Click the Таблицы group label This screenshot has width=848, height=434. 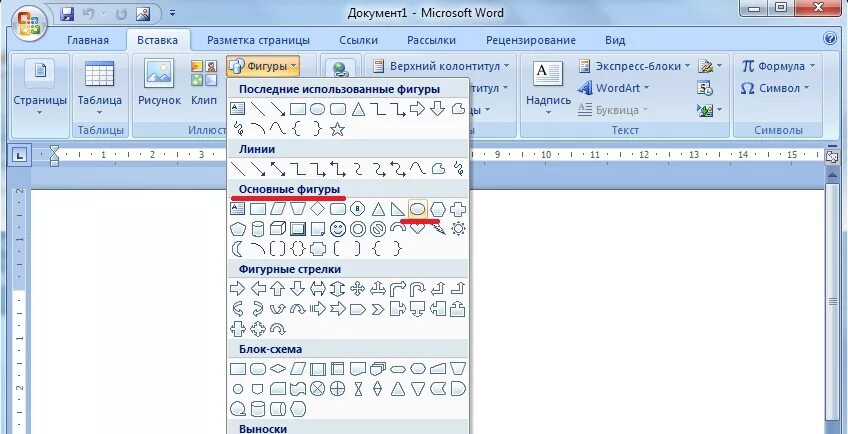(x=101, y=130)
